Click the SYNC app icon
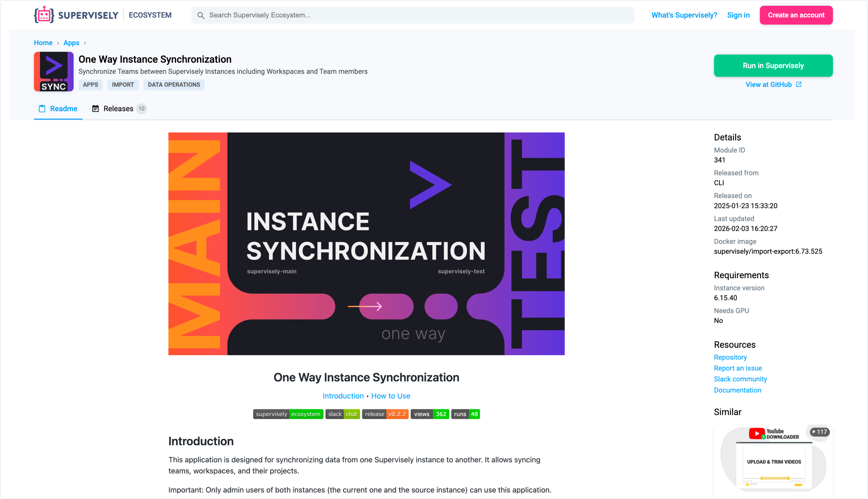This screenshot has width=868, height=499. (53, 71)
